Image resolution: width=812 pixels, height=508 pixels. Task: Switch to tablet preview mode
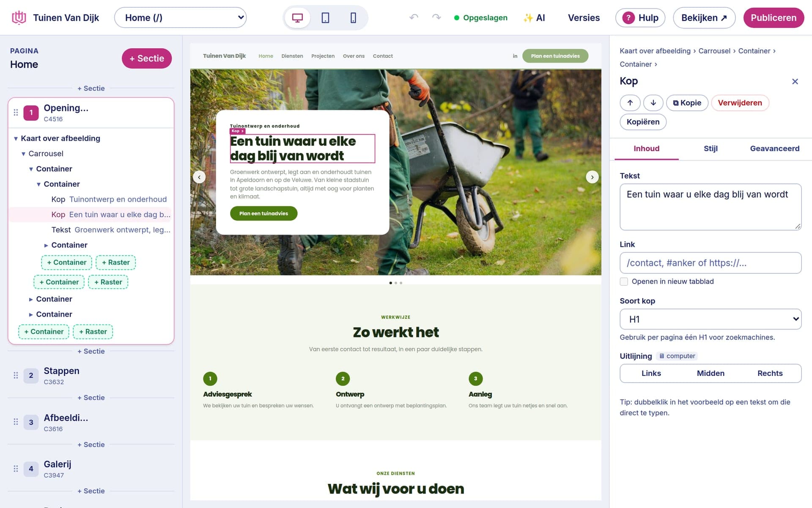pos(325,18)
